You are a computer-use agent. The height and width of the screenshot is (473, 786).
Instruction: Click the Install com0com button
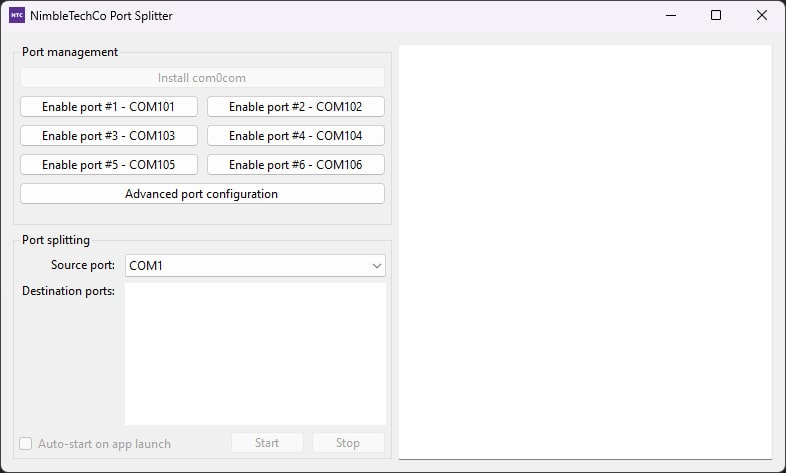tap(202, 78)
